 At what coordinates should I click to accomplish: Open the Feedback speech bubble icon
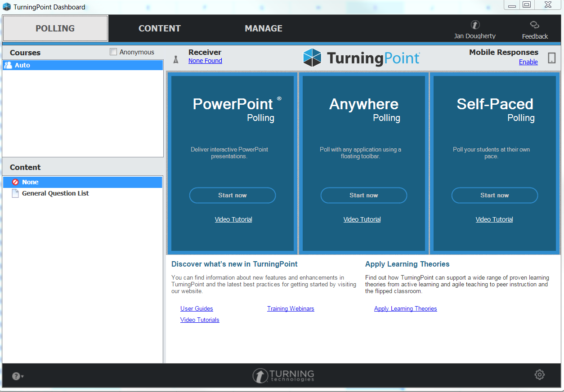534,25
